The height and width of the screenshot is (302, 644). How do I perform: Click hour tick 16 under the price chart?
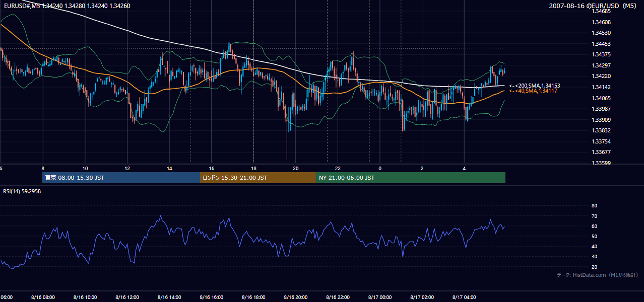click(x=211, y=168)
